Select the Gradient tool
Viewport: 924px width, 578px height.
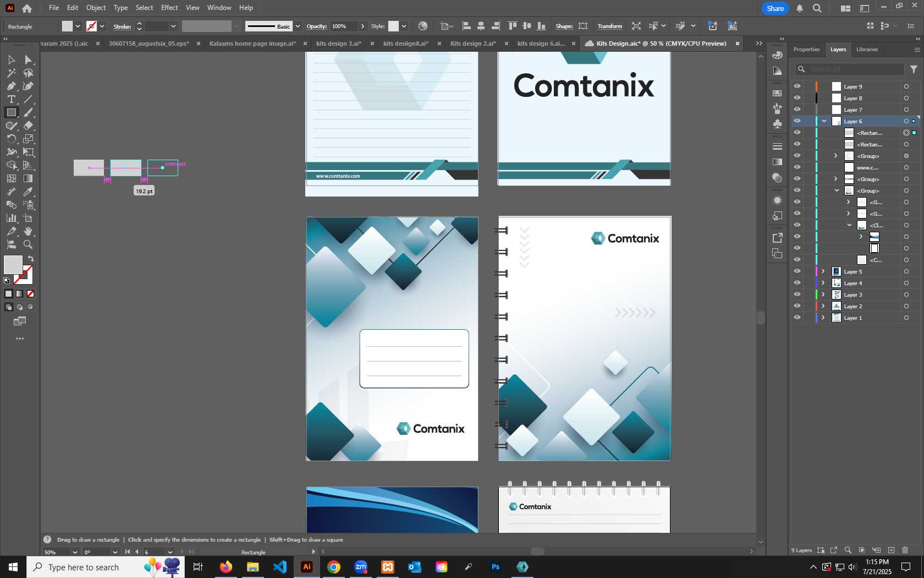click(29, 178)
